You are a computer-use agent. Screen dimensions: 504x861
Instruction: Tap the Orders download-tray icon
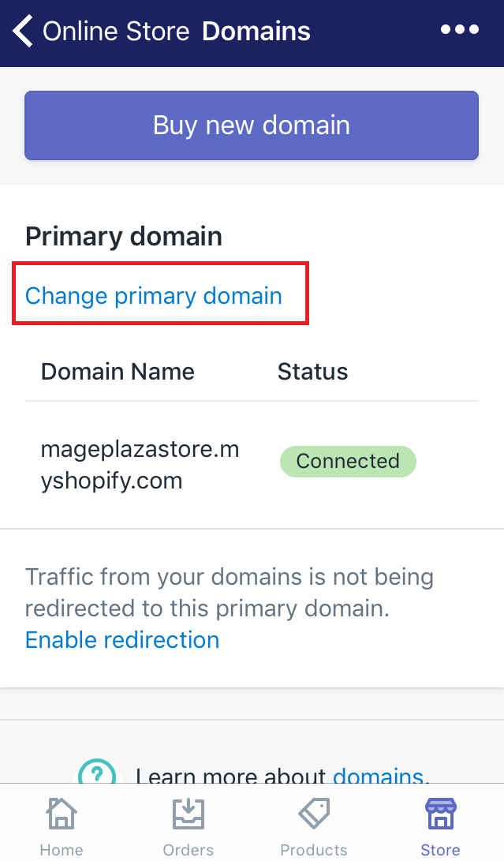[188, 814]
